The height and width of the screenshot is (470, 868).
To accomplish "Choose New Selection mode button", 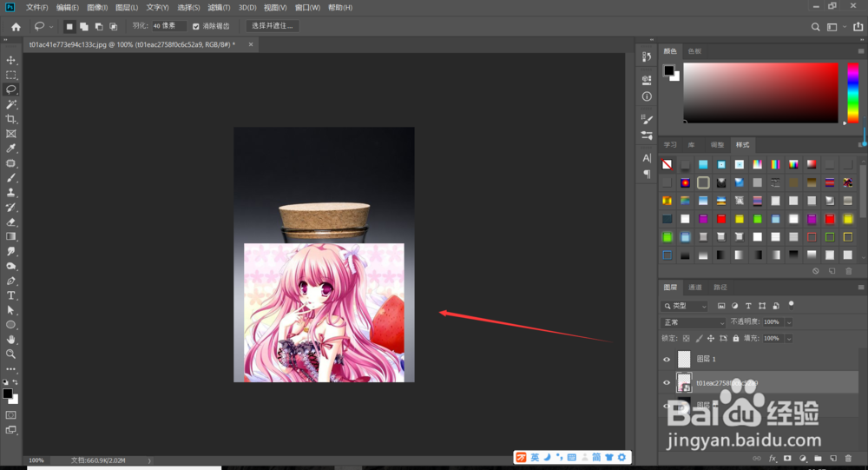I will [69, 26].
